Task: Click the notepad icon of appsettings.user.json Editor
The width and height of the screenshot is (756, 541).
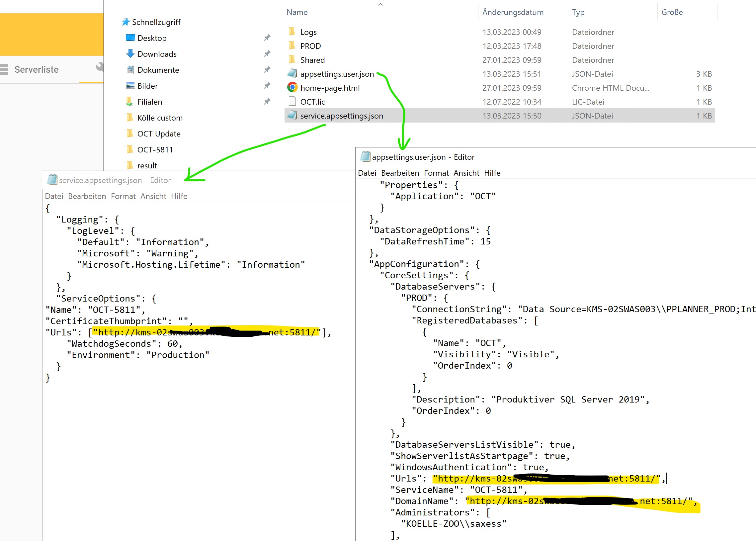Action: [365, 157]
